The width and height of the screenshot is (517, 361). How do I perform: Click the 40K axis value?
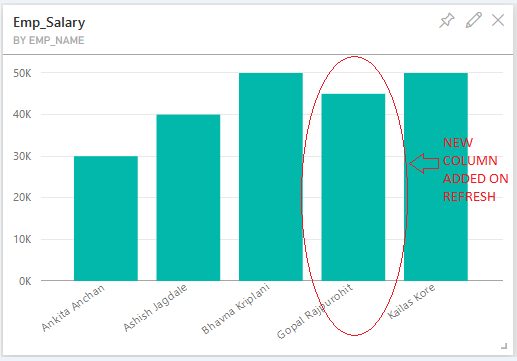(x=22, y=115)
